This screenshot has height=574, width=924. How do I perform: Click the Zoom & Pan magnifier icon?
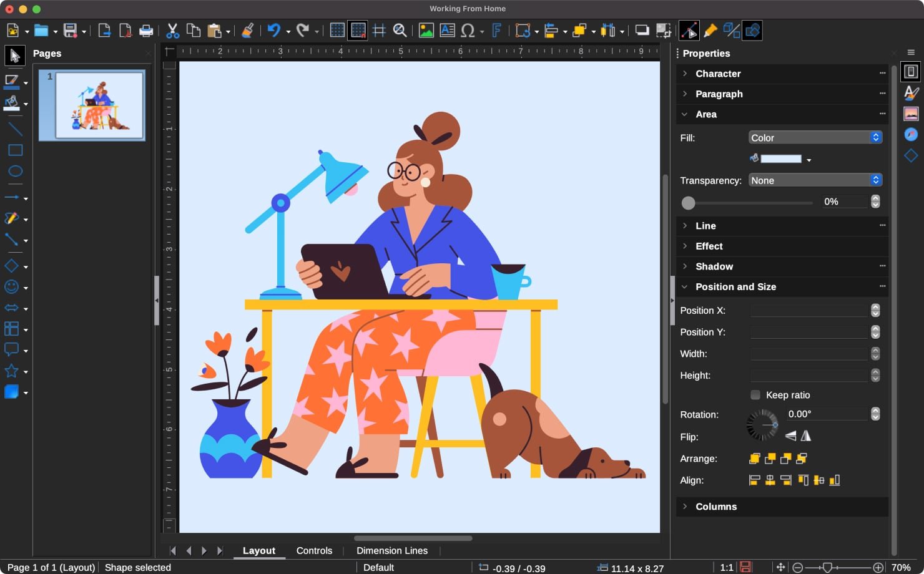(x=400, y=31)
